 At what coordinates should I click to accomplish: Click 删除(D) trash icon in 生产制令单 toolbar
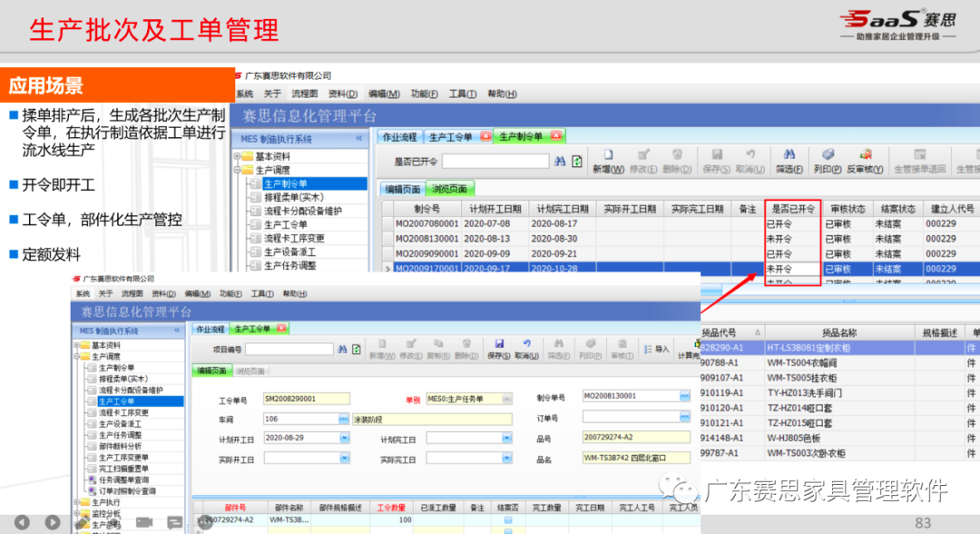(x=678, y=154)
